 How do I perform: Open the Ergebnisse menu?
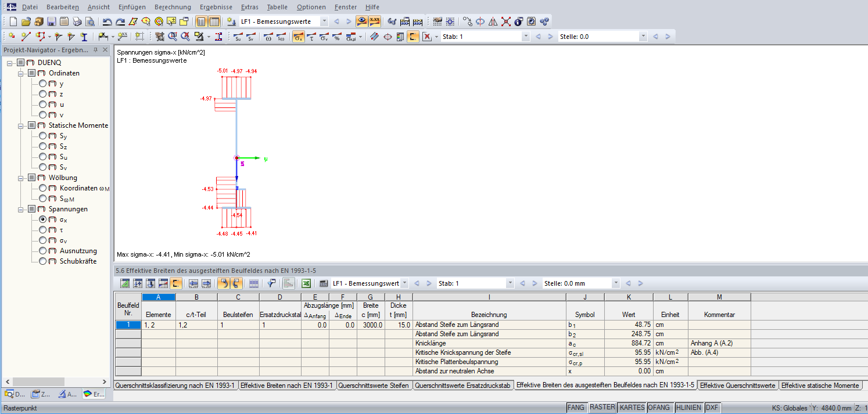tap(216, 7)
